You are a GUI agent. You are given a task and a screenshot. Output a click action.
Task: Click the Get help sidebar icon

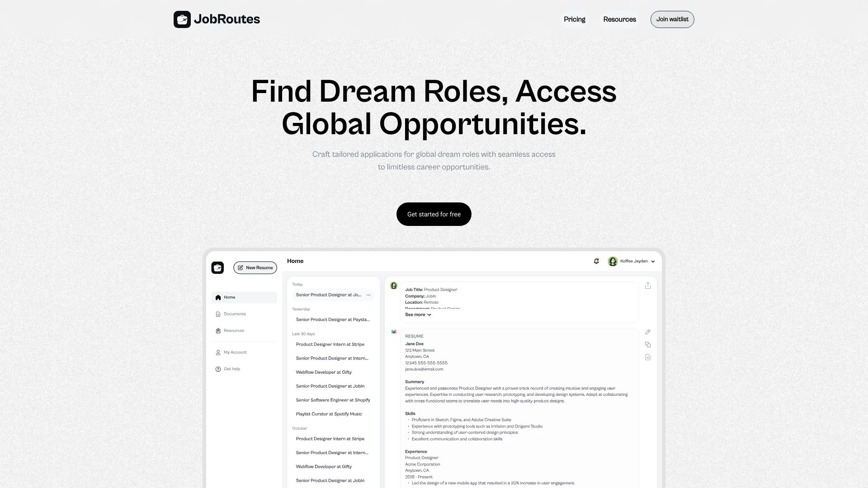click(x=217, y=369)
